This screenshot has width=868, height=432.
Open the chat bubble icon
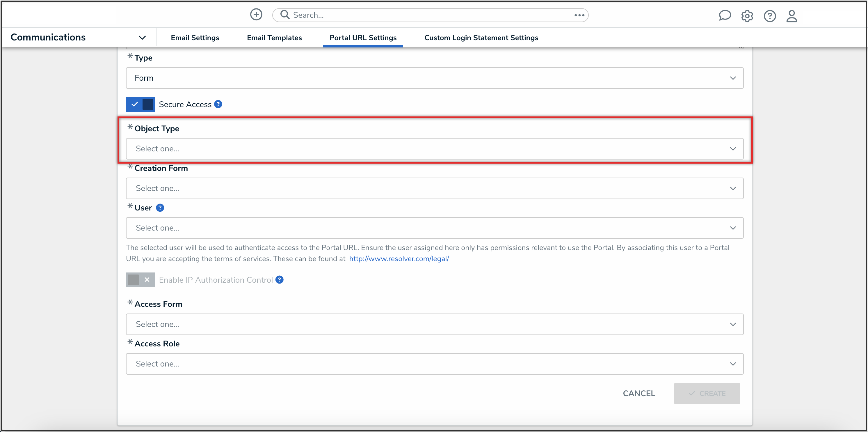(x=725, y=15)
